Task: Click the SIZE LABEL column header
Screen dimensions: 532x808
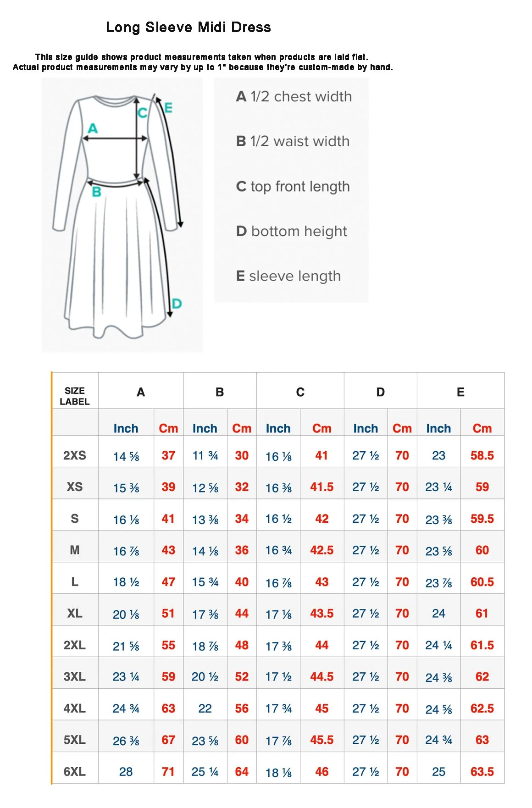Action: tap(75, 396)
